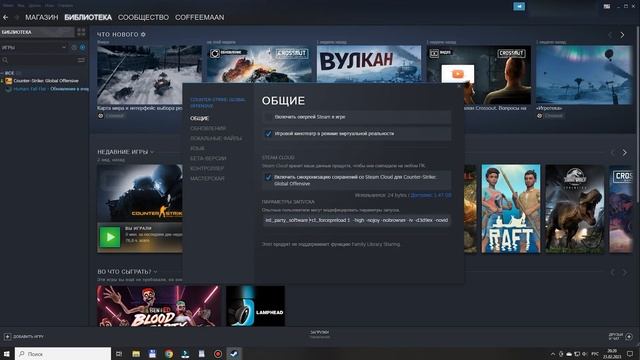Open ЧТО НОВОГО settings gear

pos(143,35)
